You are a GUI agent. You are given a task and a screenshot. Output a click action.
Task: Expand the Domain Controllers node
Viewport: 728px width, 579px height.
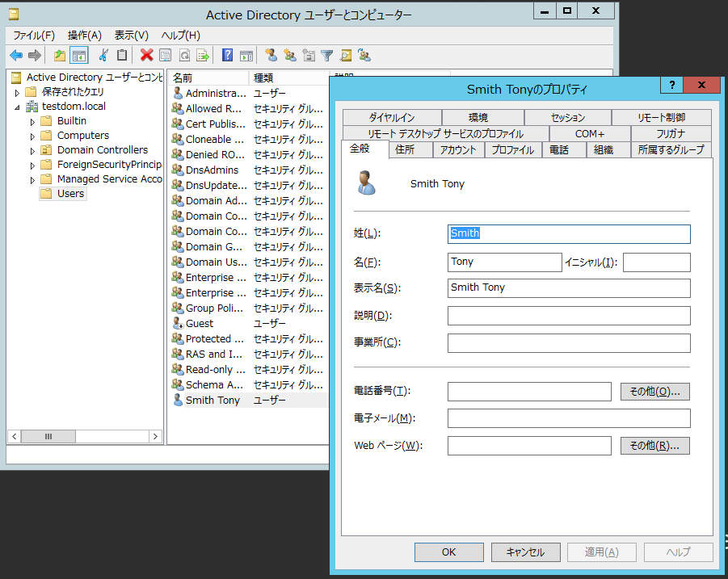pyautogui.click(x=32, y=151)
